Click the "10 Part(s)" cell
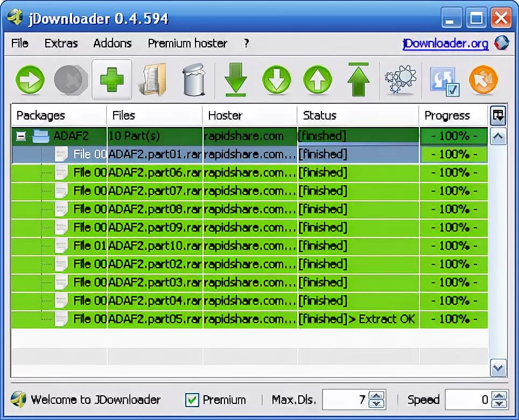Screen dimensions: 519x420 155,136
